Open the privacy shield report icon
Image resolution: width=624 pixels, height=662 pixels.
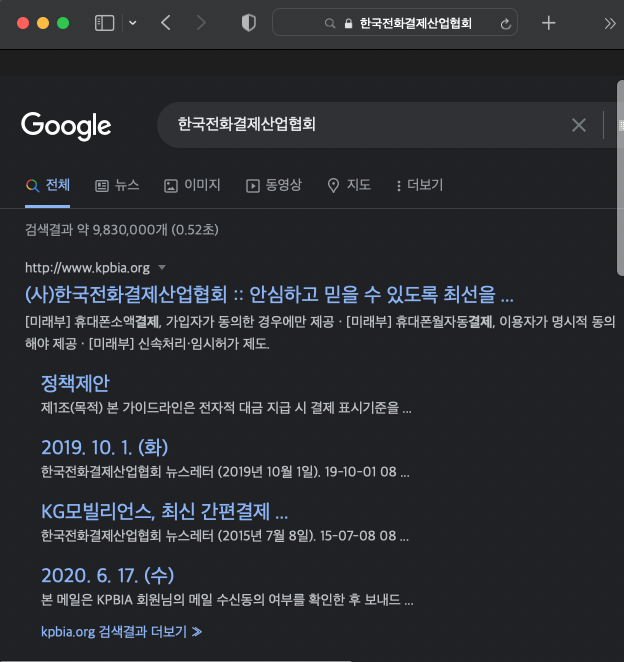tap(249, 23)
